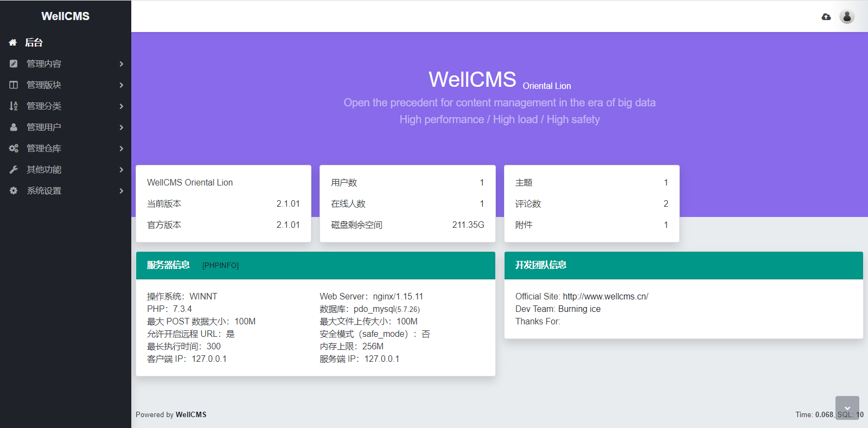Click the PHP: 7.3.4 line

click(x=169, y=309)
